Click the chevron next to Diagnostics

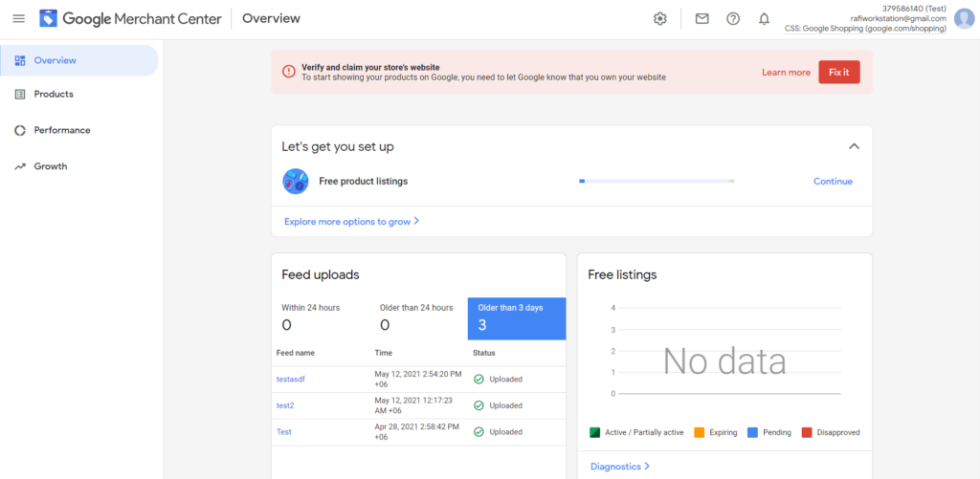tap(647, 466)
